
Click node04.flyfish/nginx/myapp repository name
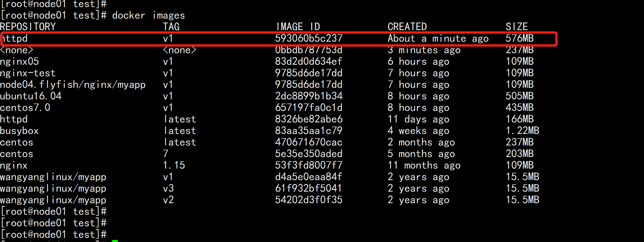pos(73,84)
